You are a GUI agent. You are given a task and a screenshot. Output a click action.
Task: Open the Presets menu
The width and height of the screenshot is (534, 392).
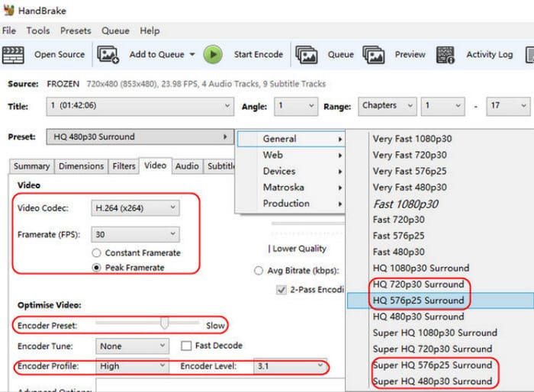pyautogui.click(x=76, y=31)
